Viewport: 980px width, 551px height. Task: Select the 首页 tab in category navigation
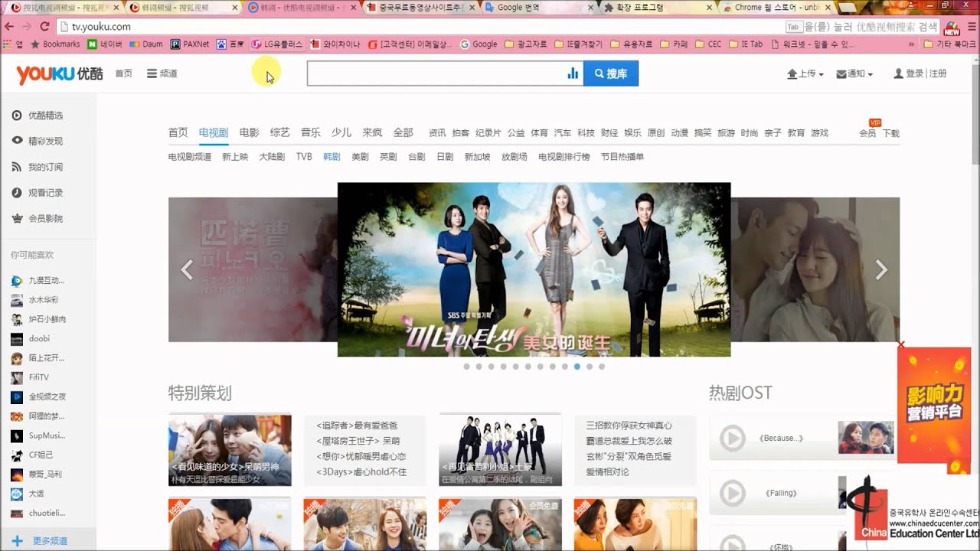coord(178,132)
